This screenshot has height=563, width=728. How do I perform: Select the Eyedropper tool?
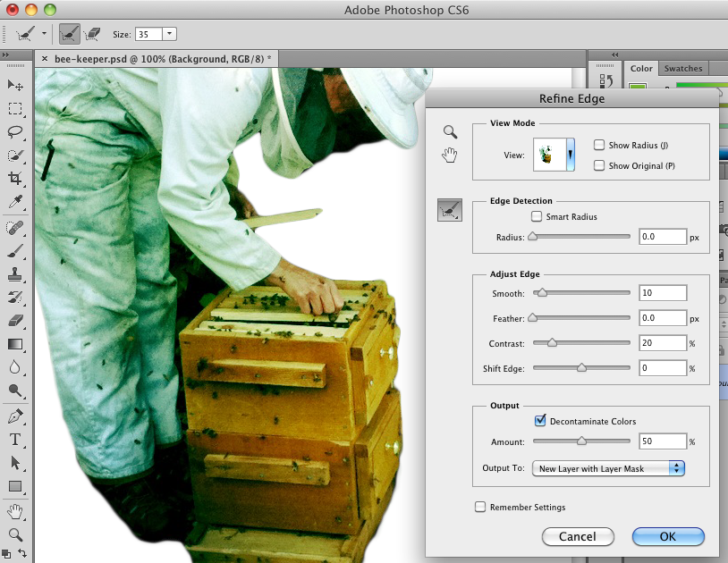15,203
